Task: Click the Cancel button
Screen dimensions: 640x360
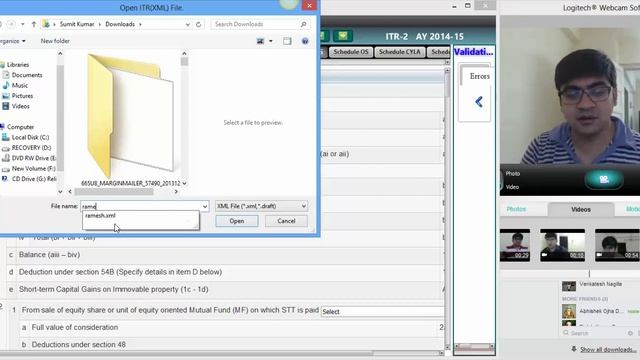Action: click(286, 221)
